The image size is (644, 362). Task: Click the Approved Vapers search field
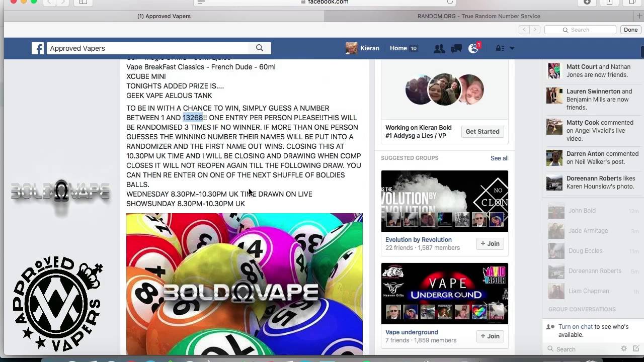pos(147,48)
